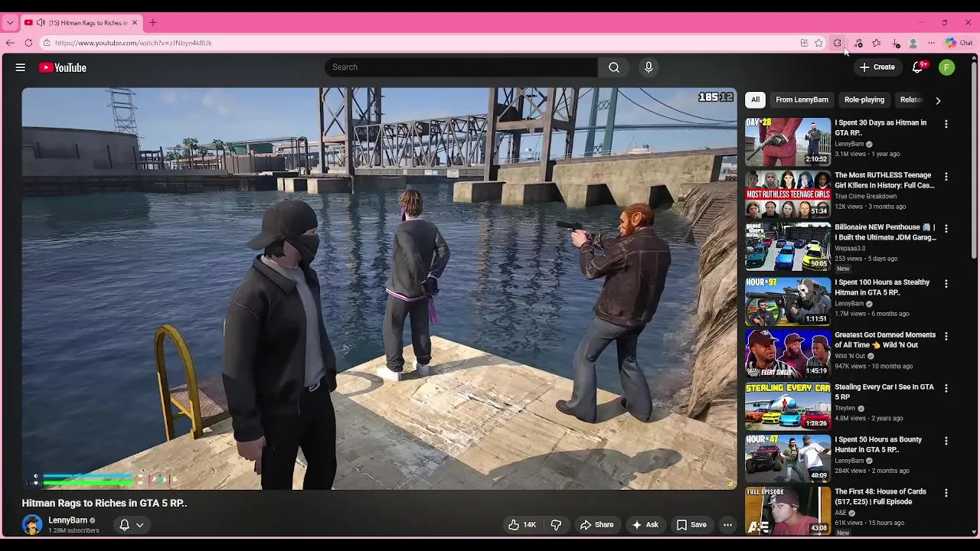
Task: Open browser favorites list icon
Action: [x=877, y=43]
